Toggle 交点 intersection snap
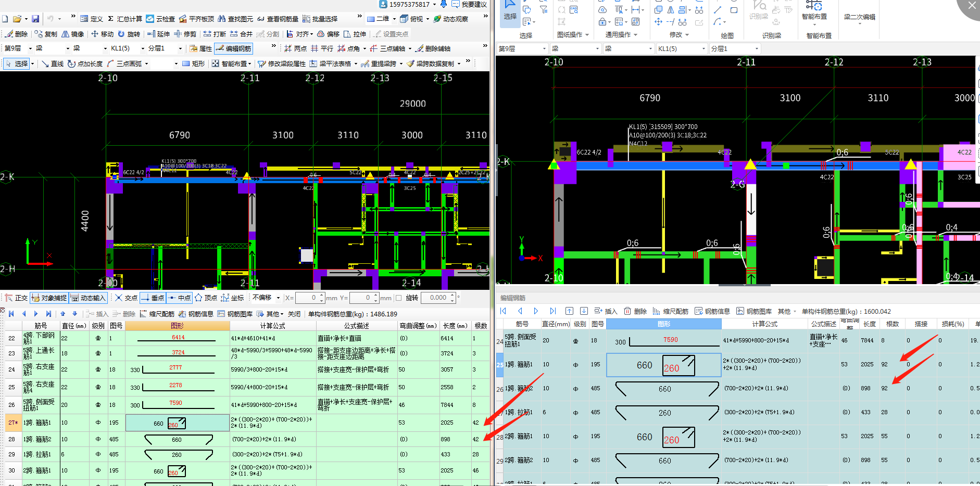The height and width of the screenshot is (486, 980). 127,298
